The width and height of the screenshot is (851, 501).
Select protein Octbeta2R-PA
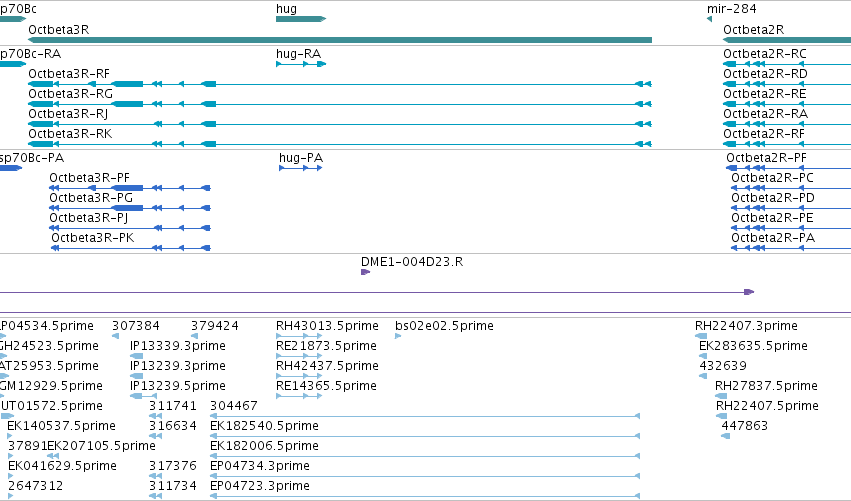click(x=773, y=238)
